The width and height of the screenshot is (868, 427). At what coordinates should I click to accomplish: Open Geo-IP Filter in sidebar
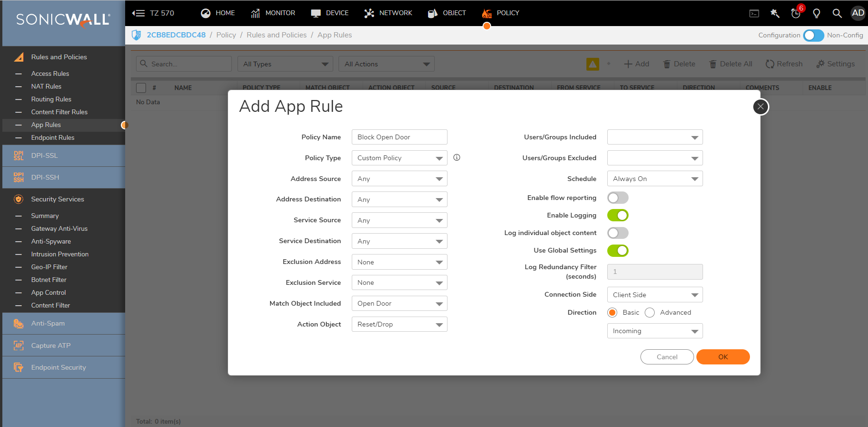click(x=49, y=267)
